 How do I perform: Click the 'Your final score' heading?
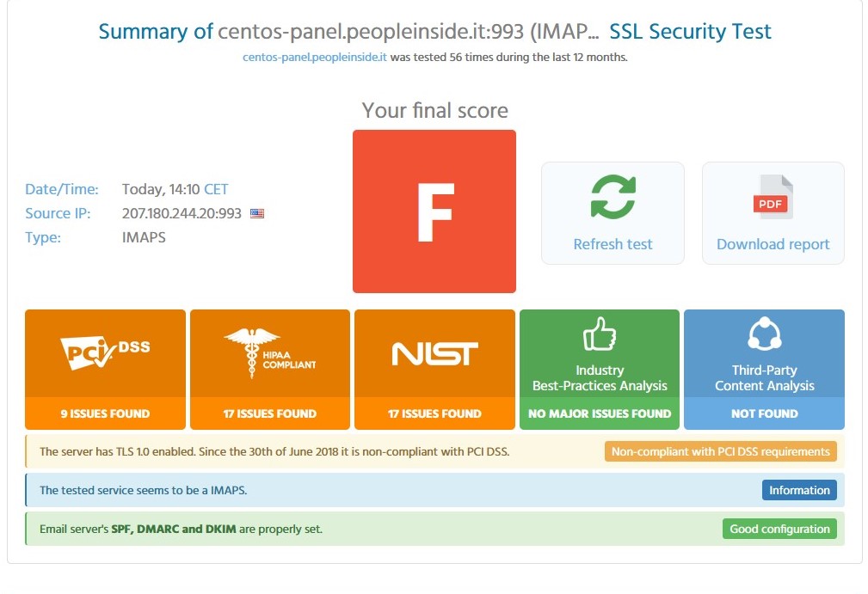point(435,110)
